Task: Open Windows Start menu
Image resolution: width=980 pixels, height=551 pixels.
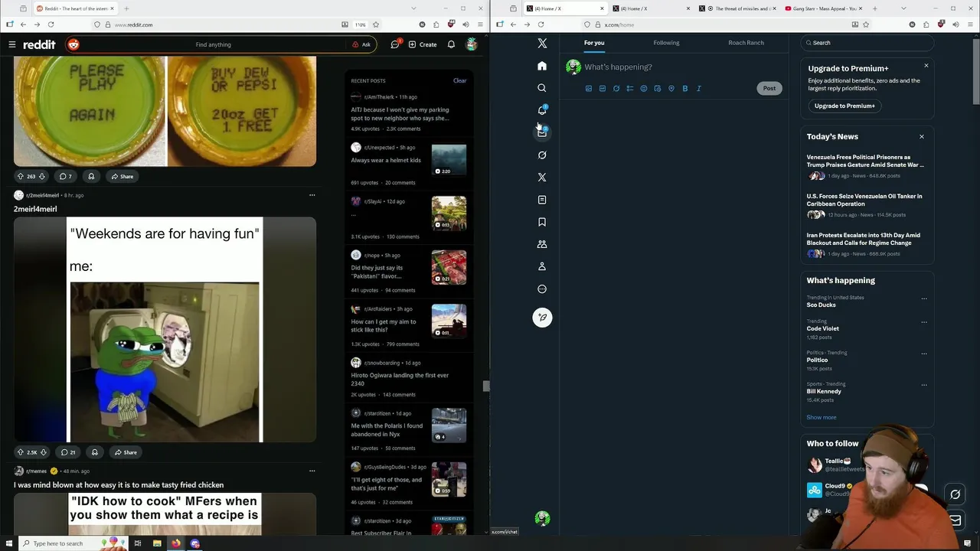Action: coord(8,543)
